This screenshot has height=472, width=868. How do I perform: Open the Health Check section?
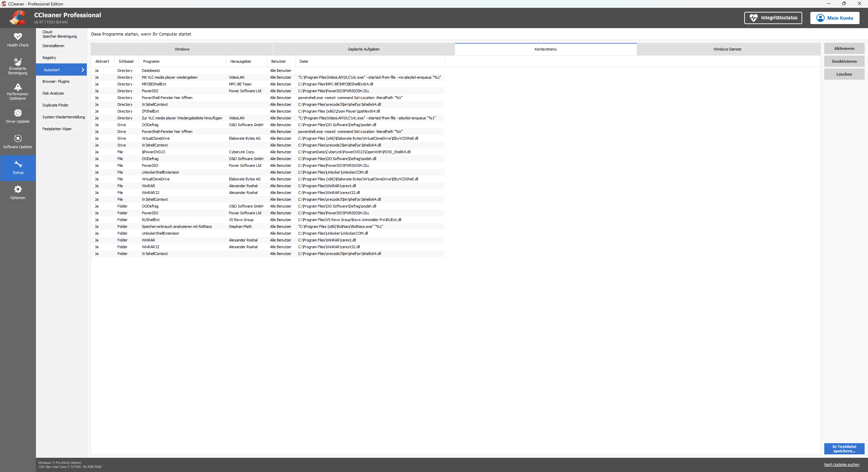18,40
